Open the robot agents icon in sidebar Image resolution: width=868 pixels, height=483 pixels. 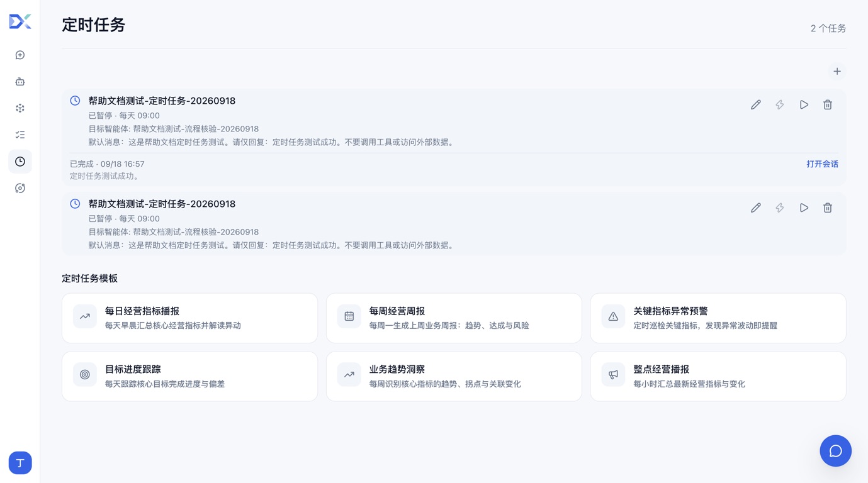point(20,82)
